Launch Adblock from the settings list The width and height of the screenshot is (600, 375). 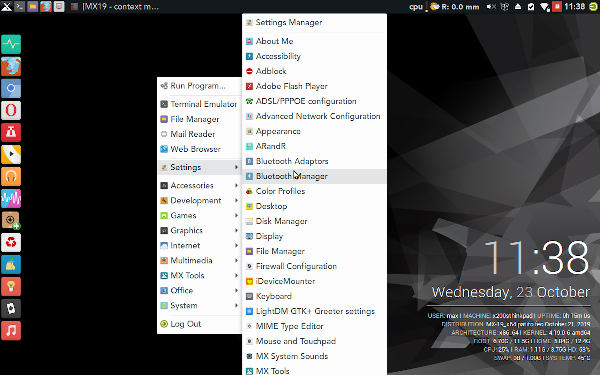314,71
